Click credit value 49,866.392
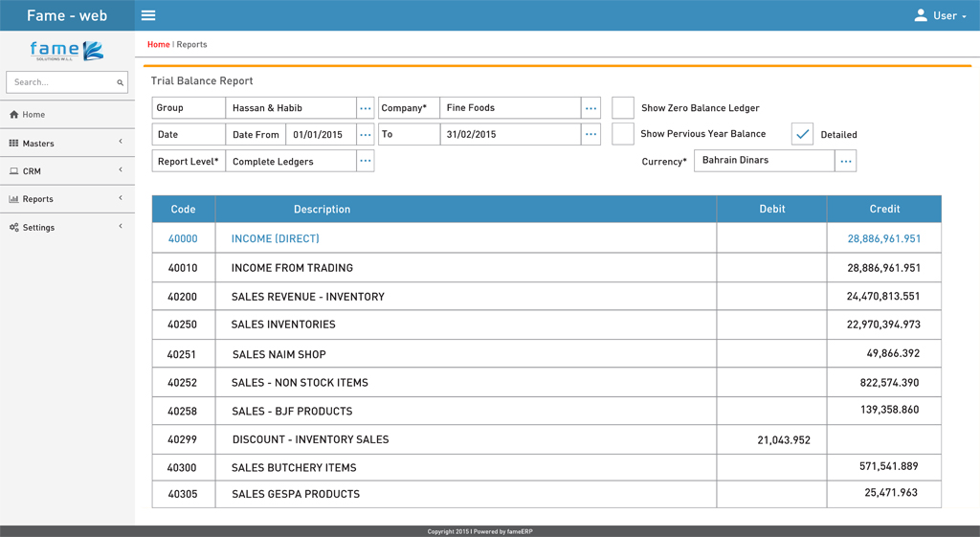The width and height of the screenshot is (980, 537). (893, 353)
